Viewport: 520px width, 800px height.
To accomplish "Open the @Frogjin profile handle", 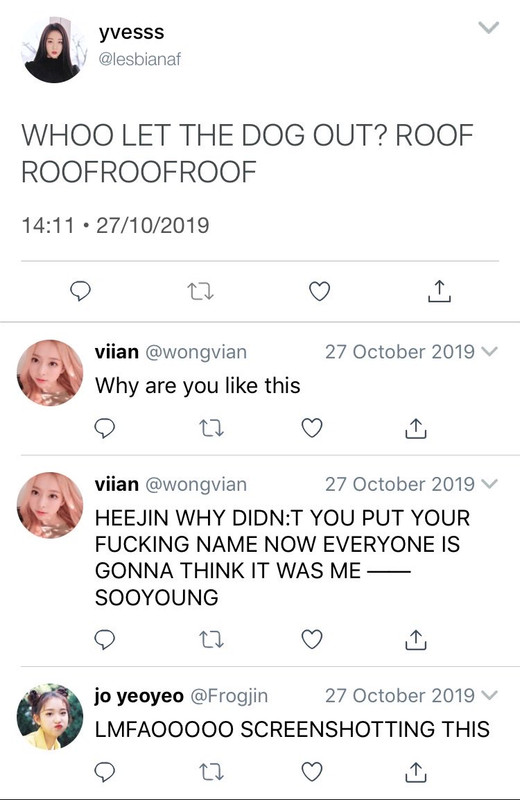I will coord(229,696).
